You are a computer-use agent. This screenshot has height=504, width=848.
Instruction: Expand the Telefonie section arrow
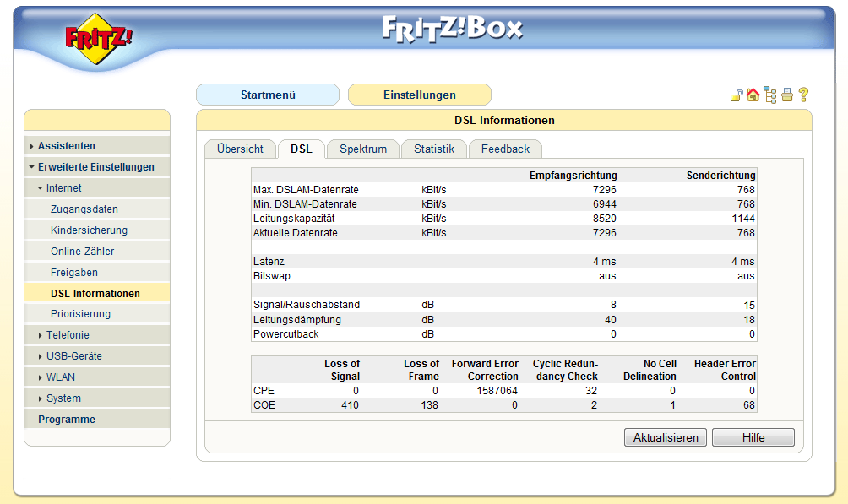[x=40, y=335]
